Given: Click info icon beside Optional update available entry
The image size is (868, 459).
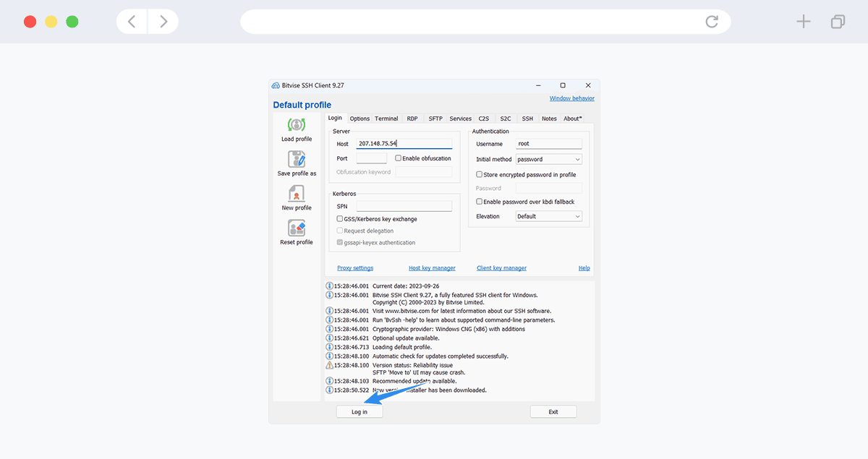Looking at the screenshot, I should [x=330, y=338].
